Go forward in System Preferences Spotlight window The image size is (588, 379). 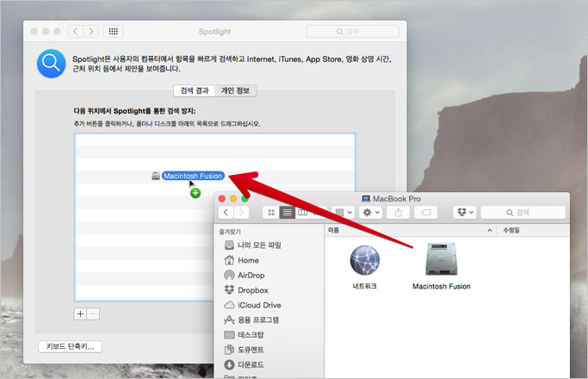point(90,32)
